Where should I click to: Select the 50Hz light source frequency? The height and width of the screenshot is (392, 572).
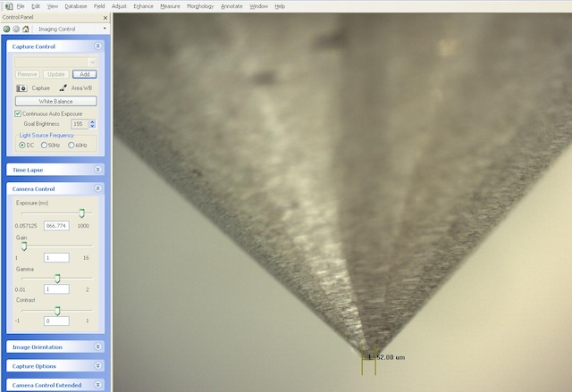tap(45, 145)
